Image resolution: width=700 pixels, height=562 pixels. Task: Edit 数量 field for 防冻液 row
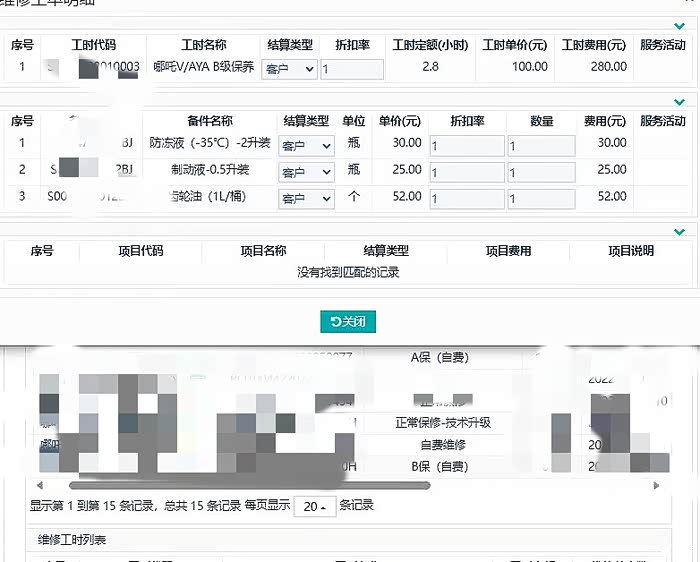click(541, 146)
